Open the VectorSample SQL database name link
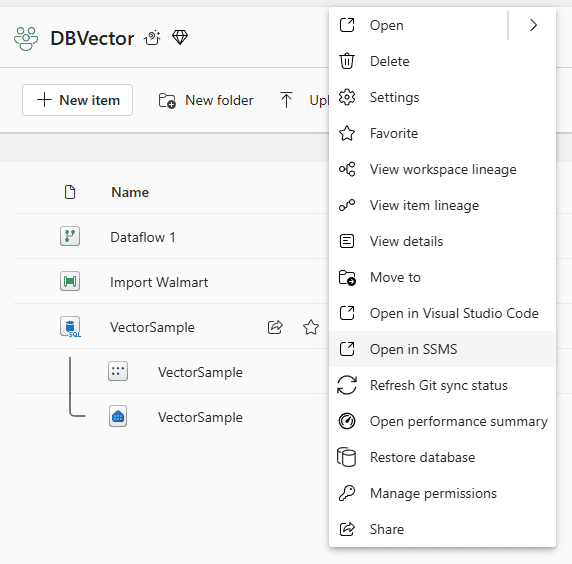This screenshot has height=564, width=572. (x=152, y=327)
